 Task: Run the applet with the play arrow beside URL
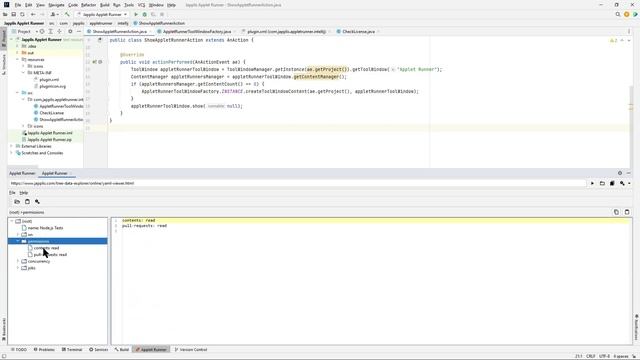click(x=592, y=183)
